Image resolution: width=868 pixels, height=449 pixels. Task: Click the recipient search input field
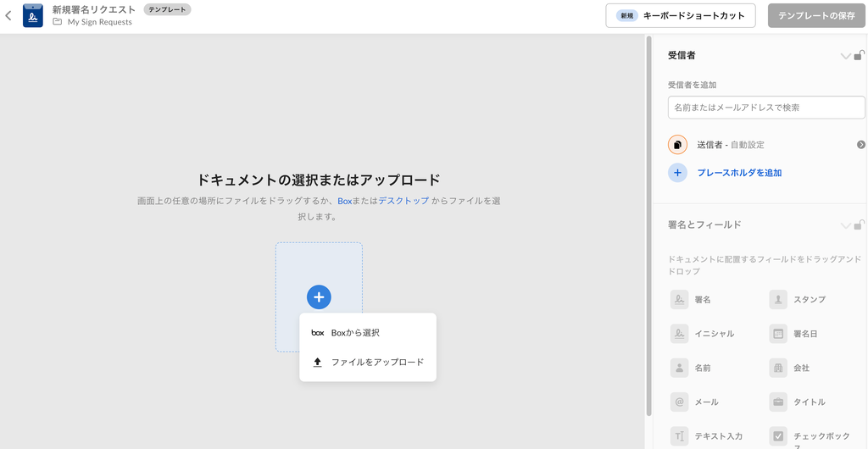click(765, 108)
